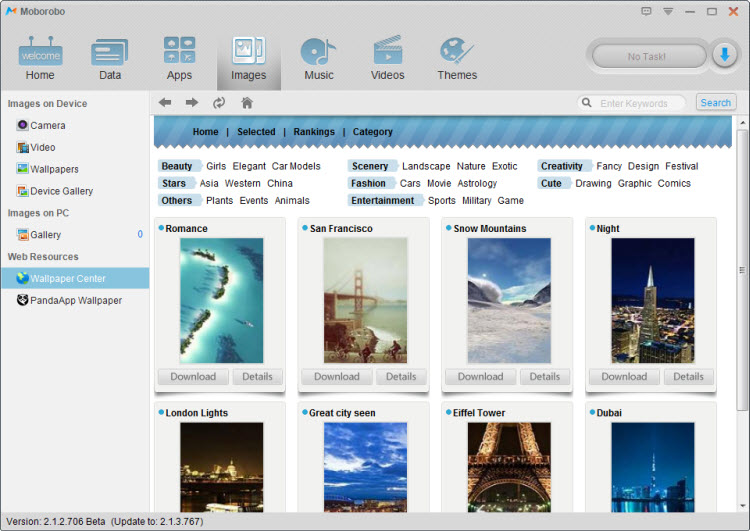Click the house home navigation icon
The image size is (750, 531).
tap(247, 102)
